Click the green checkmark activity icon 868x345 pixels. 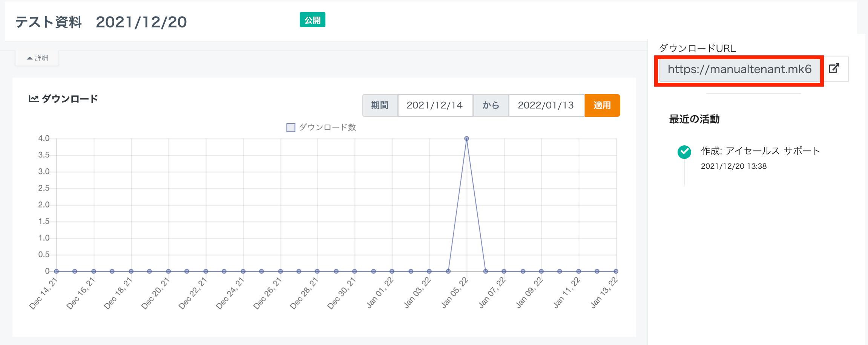coord(684,152)
